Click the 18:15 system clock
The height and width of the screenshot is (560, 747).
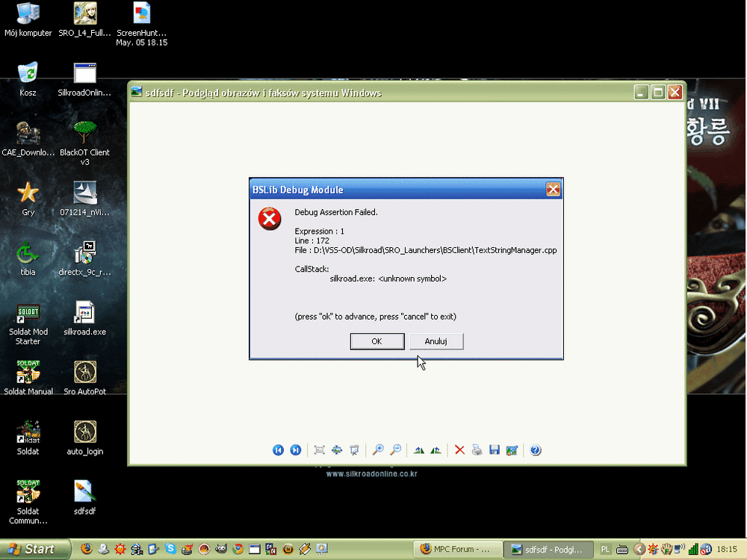pos(727,550)
